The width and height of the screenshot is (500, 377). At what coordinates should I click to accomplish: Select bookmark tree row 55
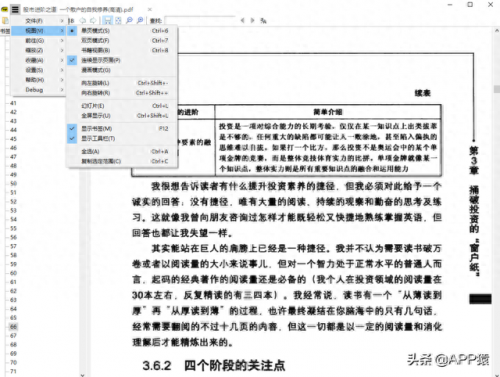(13, 228)
